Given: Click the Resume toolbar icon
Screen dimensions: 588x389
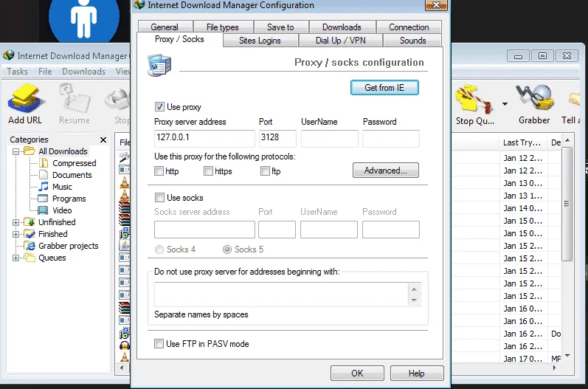Looking at the screenshot, I should 75,98.
